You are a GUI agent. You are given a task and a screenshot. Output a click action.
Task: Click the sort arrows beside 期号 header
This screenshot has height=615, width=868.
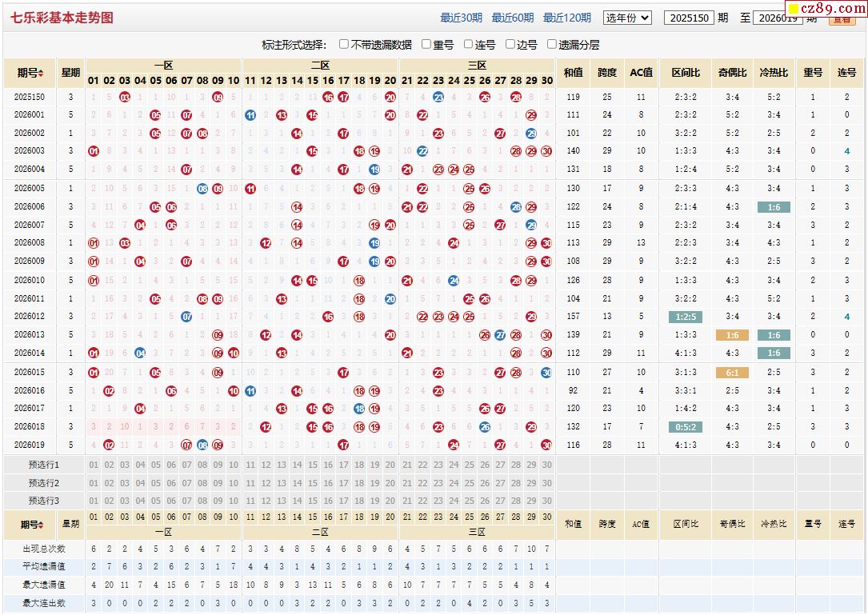point(41,74)
